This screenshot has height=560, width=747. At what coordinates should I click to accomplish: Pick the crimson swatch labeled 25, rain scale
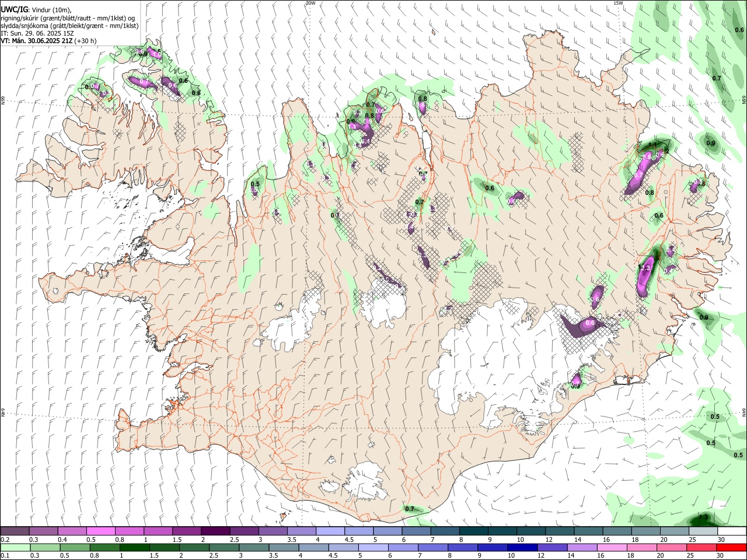click(701, 547)
